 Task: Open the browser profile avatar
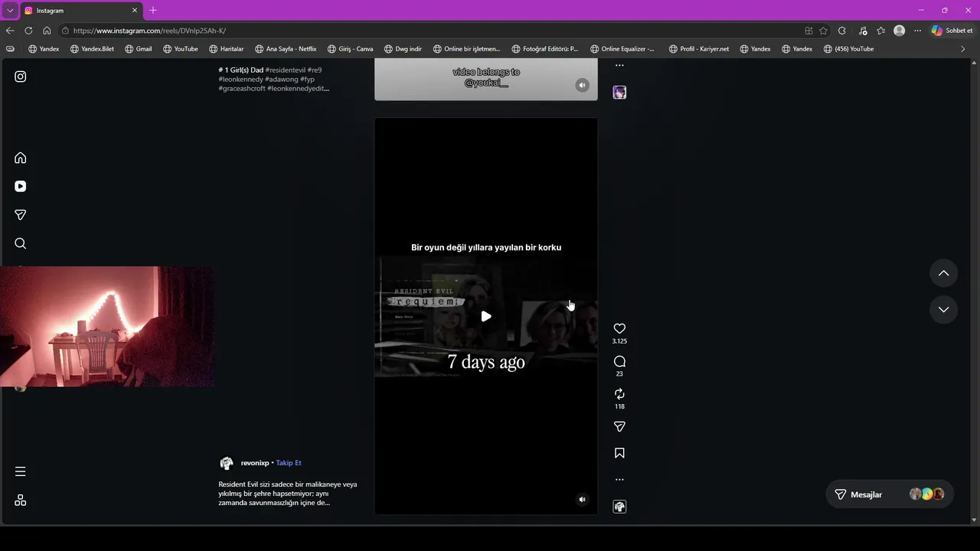[900, 31]
